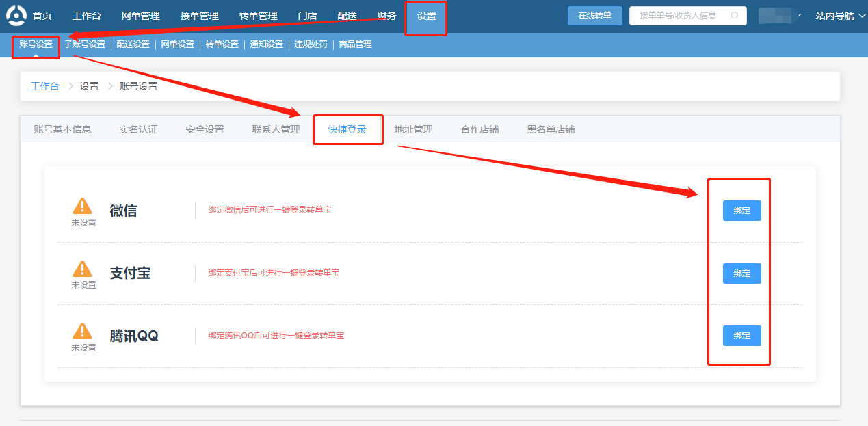Click the site logo icon
The image size is (868, 426).
16,15
